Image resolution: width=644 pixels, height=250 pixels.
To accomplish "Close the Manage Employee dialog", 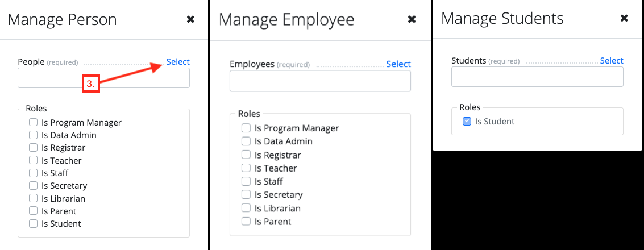I will click(x=412, y=19).
